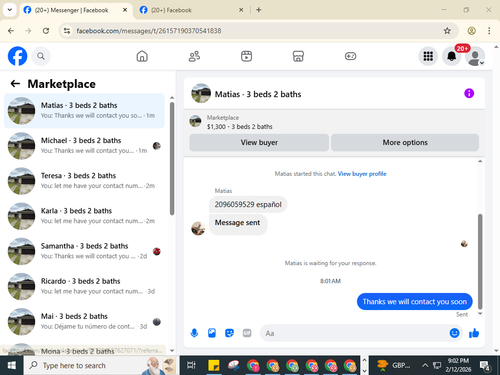
Task: Click the conversation list scrollbar
Action: 172,159
